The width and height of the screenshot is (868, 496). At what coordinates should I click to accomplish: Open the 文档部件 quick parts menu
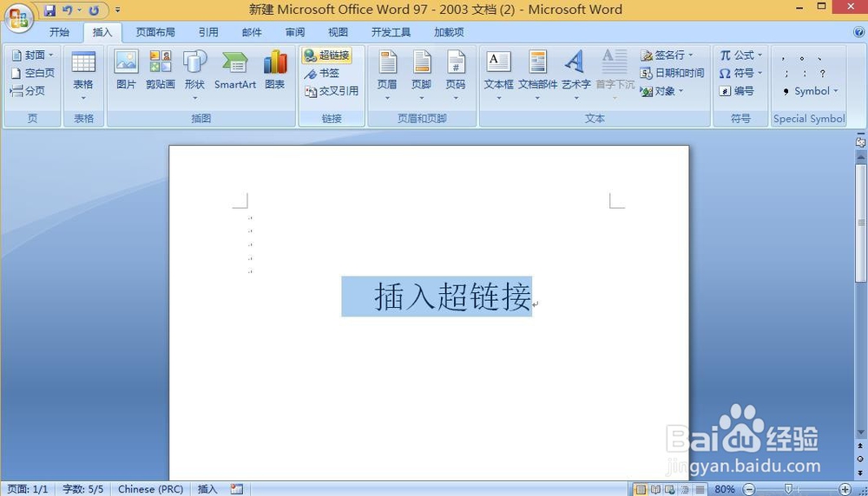tap(537, 75)
